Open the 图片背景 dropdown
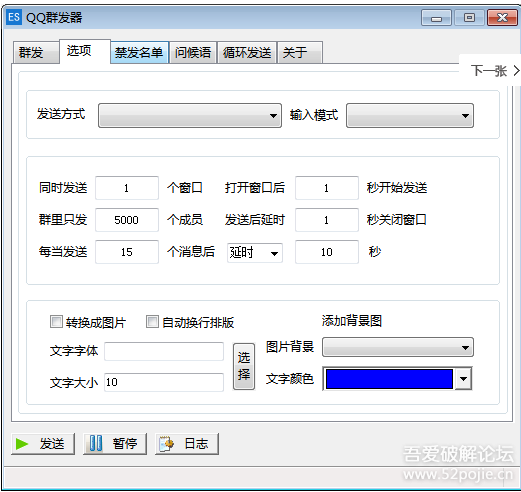 [x=398, y=347]
